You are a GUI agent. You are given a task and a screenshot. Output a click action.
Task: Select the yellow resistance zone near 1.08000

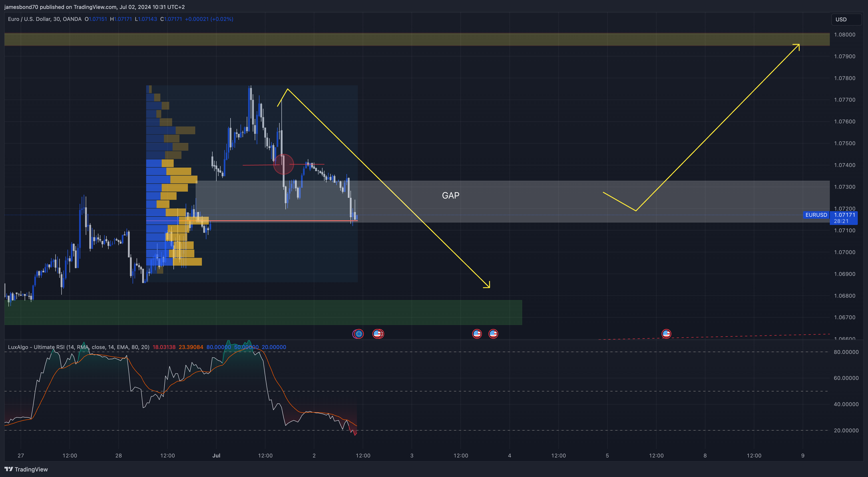click(417, 39)
